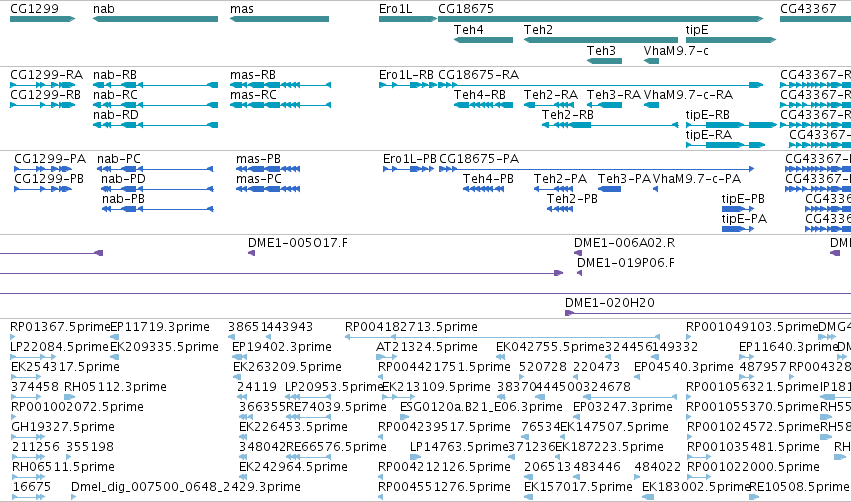Select the nab gene bar
The width and height of the screenshot is (851, 502).
click(x=155, y=19)
